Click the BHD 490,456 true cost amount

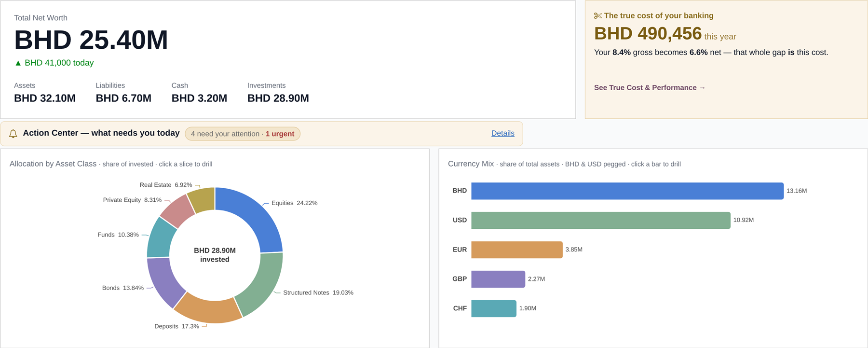pyautogui.click(x=648, y=34)
